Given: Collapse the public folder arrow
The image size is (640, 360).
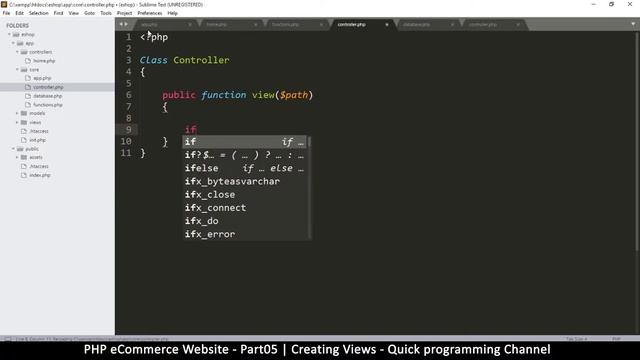Looking at the screenshot, I should (x=13, y=149).
